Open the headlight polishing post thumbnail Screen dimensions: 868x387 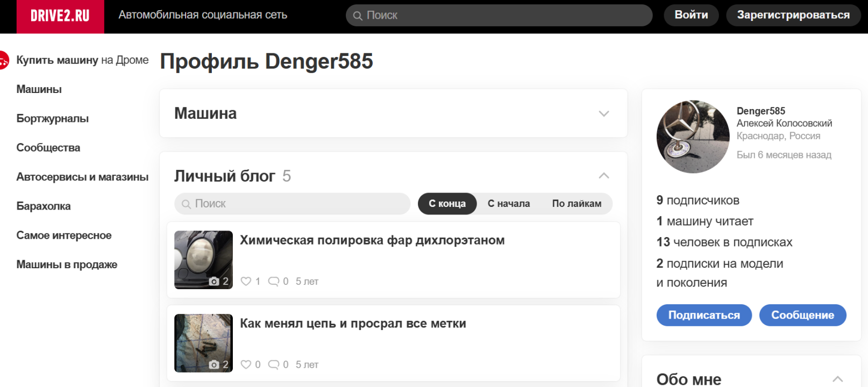[x=203, y=260]
